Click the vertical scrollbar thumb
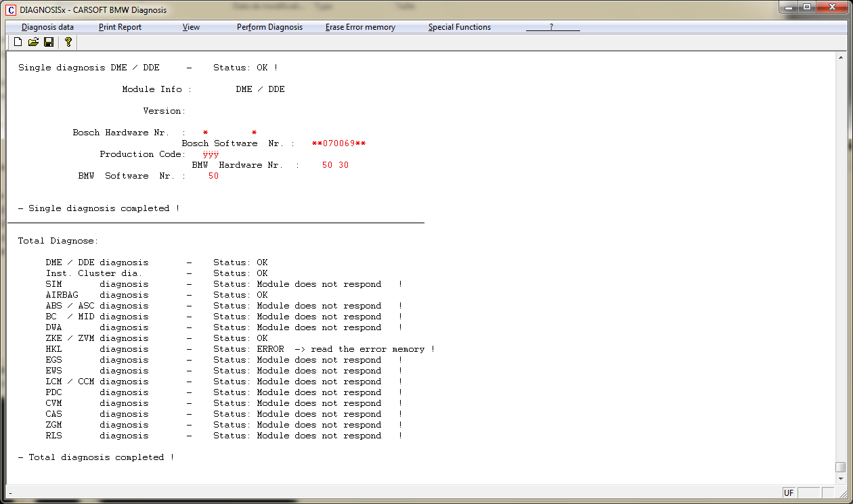The width and height of the screenshot is (853, 504). [840, 467]
